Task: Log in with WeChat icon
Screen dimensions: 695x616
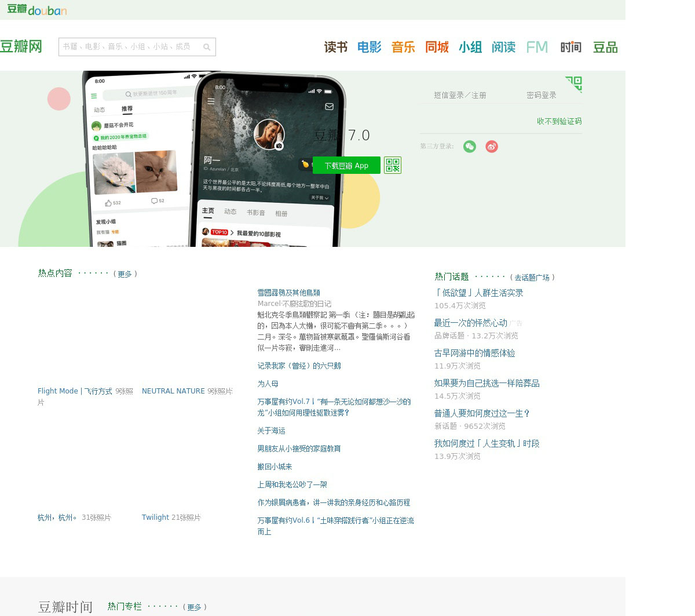Action: pos(470,147)
